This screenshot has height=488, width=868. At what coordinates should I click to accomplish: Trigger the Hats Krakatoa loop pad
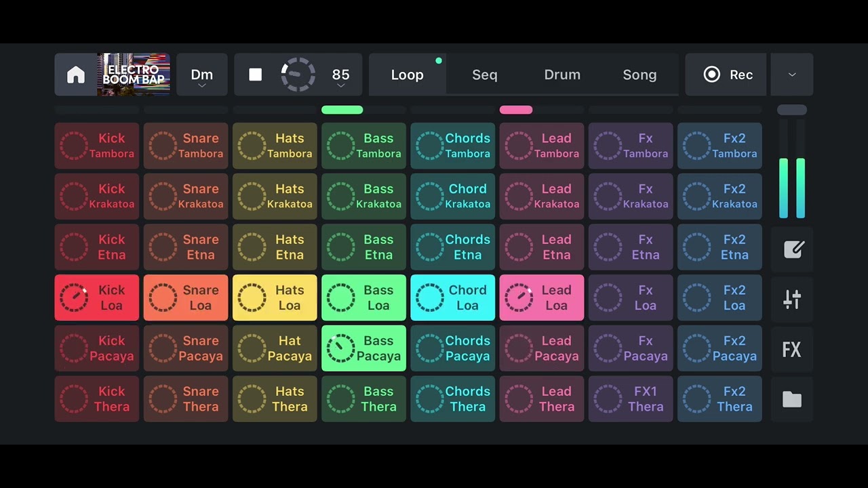(x=275, y=197)
